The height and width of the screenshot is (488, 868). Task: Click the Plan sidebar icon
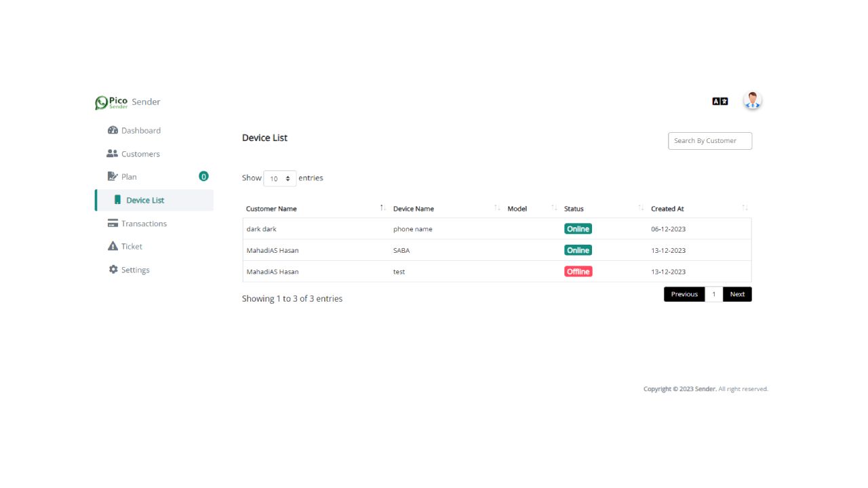113,176
